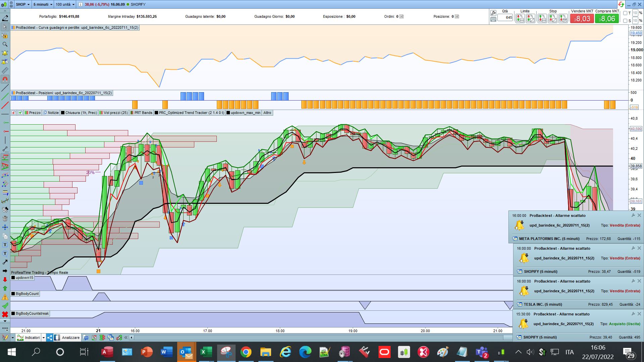
Task: Expand the Indicatori dropdown arrow
Action: [44, 338]
